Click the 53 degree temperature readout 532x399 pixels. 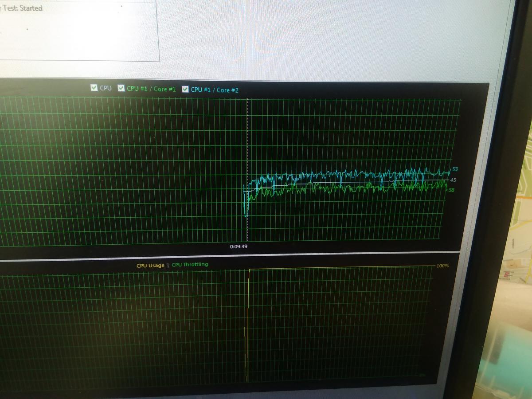tap(455, 169)
